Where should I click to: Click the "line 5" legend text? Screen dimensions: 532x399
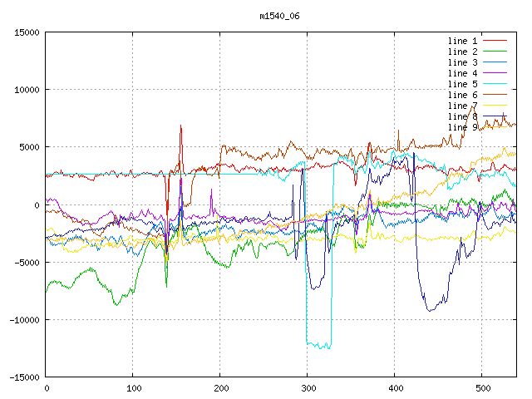462,84
